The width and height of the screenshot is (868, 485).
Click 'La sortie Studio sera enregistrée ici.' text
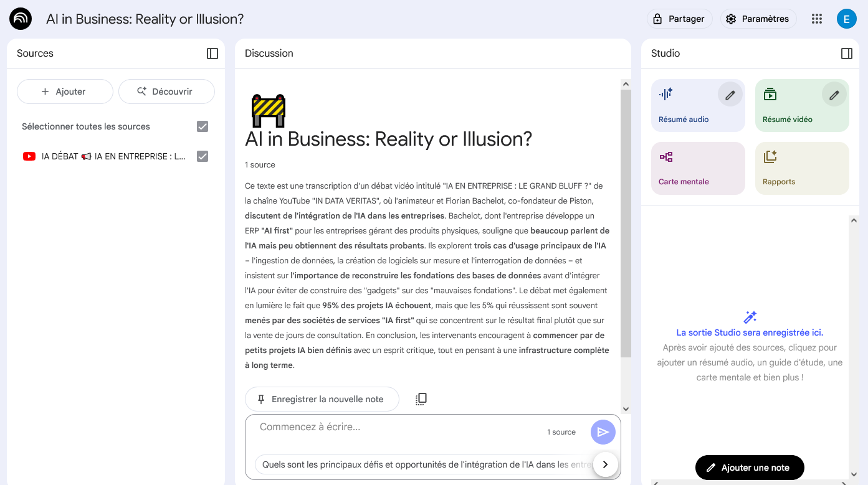750,332
